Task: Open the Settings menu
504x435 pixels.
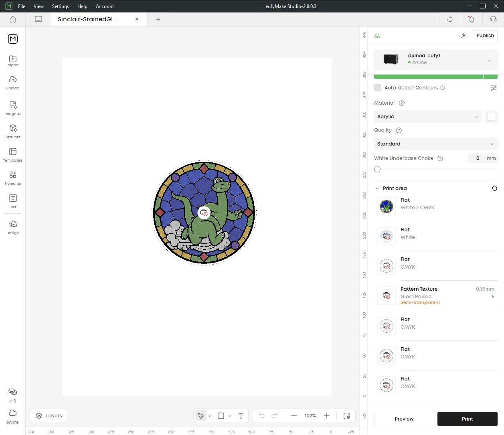Action: [61, 6]
